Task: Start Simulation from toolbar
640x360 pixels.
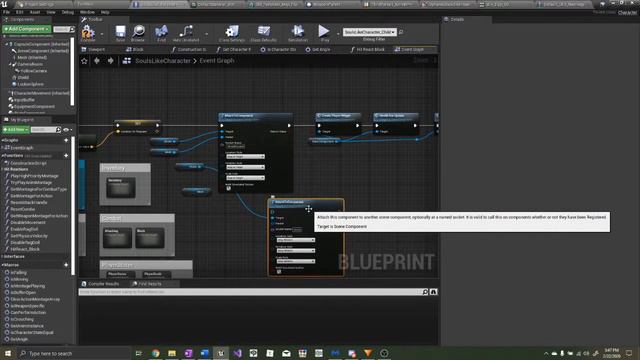Action: pos(298,33)
